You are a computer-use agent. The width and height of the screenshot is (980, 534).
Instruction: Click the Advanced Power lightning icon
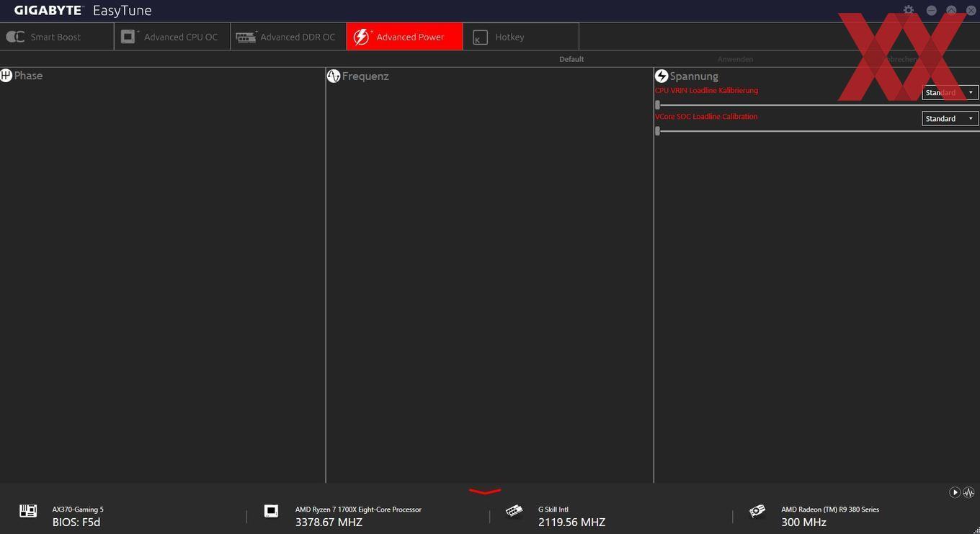tap(362, 37)
